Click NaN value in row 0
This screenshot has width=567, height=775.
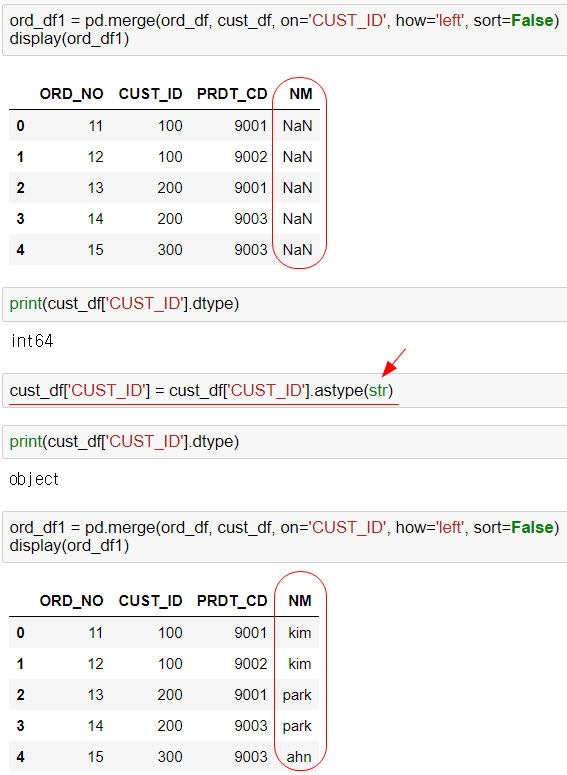coord(298,126)
